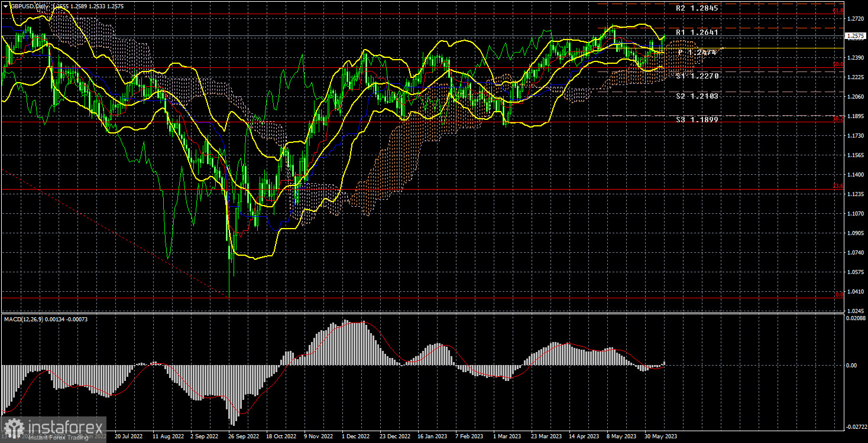Click the 0.0 Fibonacci level label
This screenshot has height=443, width=868.
(x=839, y=294)
